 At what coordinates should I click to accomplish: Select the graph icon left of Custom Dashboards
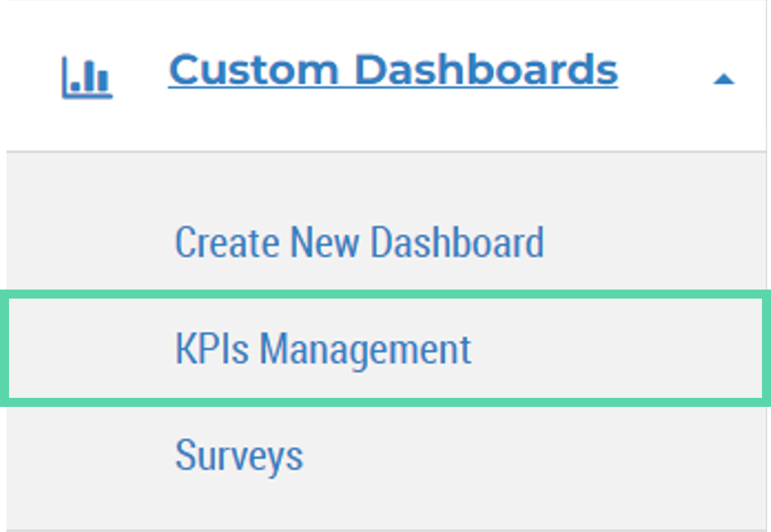pos(87,77)
